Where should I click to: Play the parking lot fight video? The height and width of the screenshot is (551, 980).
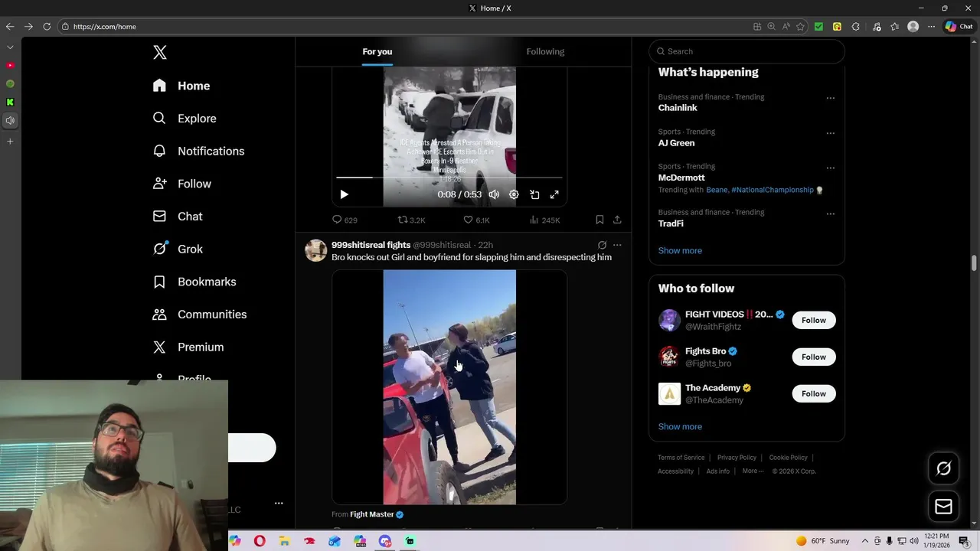click(449, 387)
